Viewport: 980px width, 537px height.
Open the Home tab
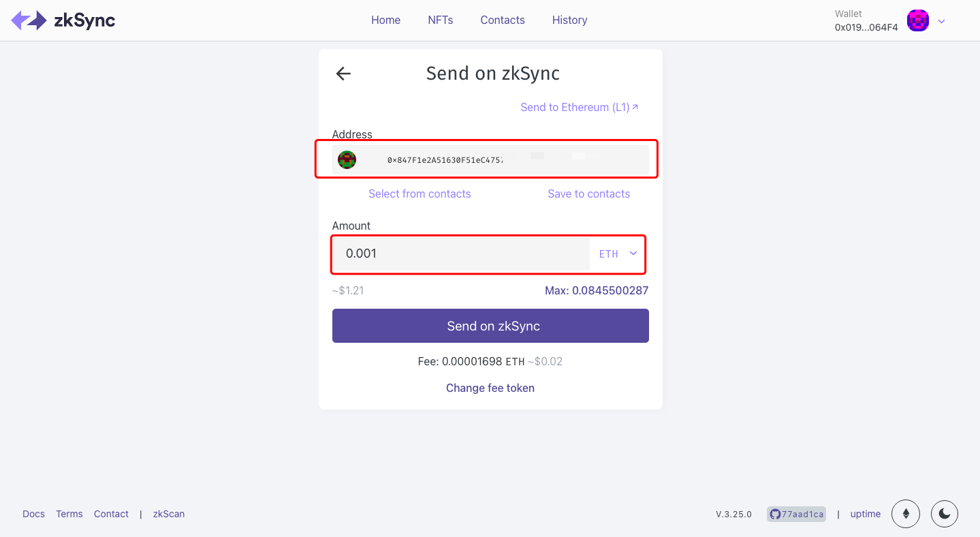click(x=385, y=20)
